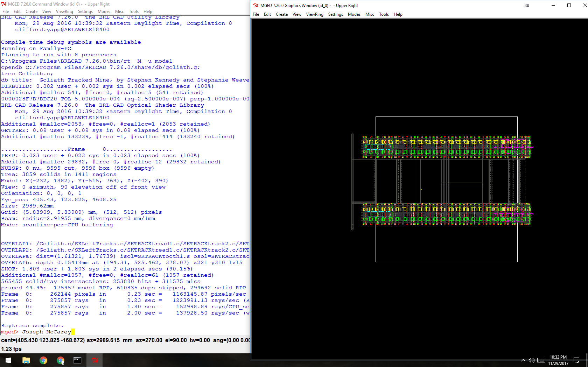Image resolution: width=588 pixels, height=367 pixels.
Task: Click the '1.23 fps' status readout
Action: coord(11,349)
